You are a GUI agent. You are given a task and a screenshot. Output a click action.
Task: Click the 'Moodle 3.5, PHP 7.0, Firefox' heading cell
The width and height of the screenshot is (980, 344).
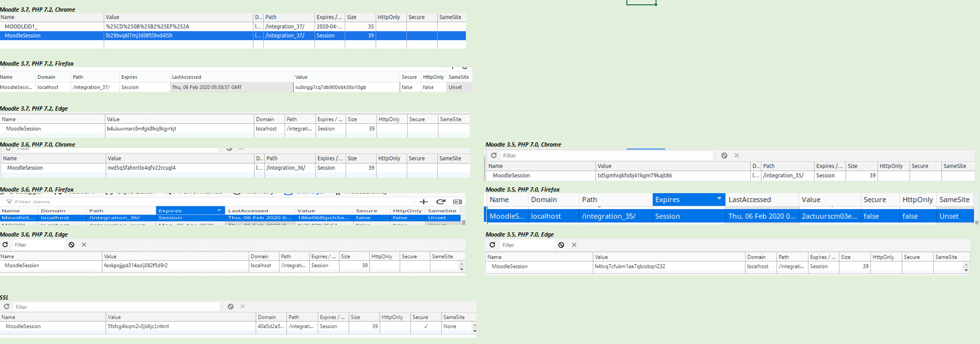pos(523,189)
